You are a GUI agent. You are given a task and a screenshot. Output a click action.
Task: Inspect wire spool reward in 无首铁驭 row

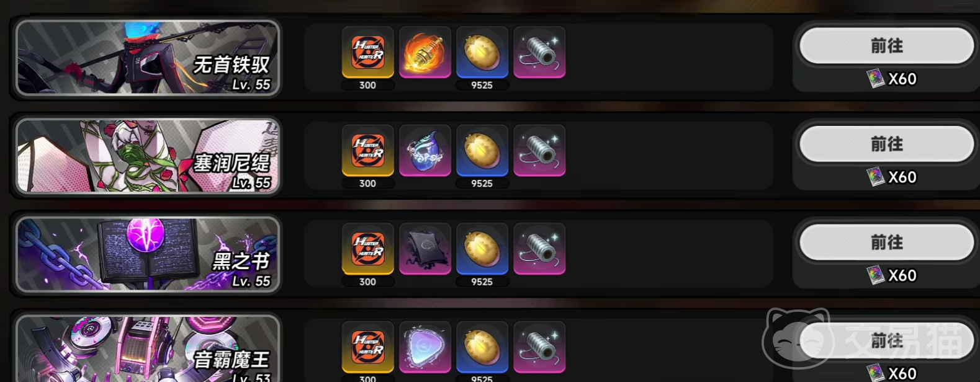click(x=539, y=52)
